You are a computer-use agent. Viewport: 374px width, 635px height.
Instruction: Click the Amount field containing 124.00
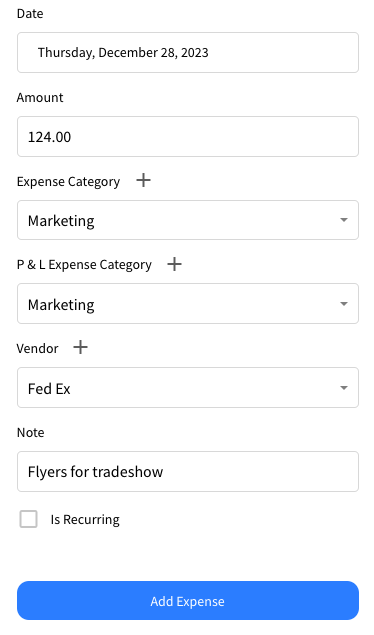coord(188,136)
